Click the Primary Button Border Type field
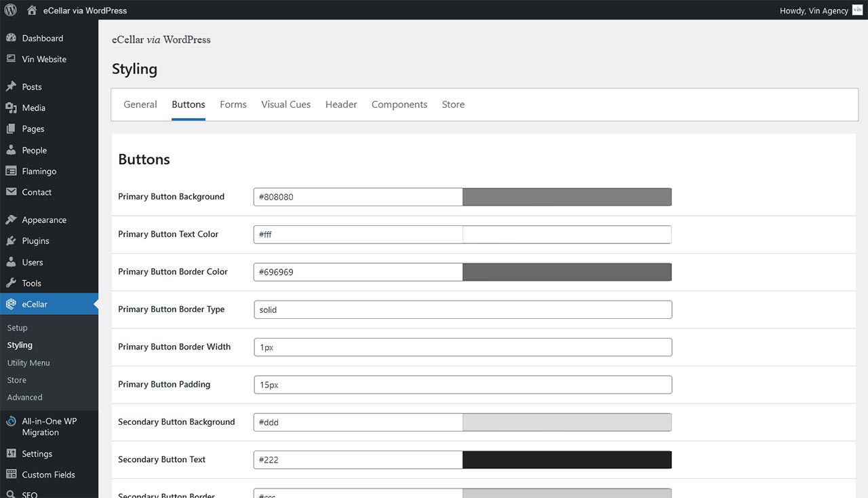 click(x=462, y=309)
